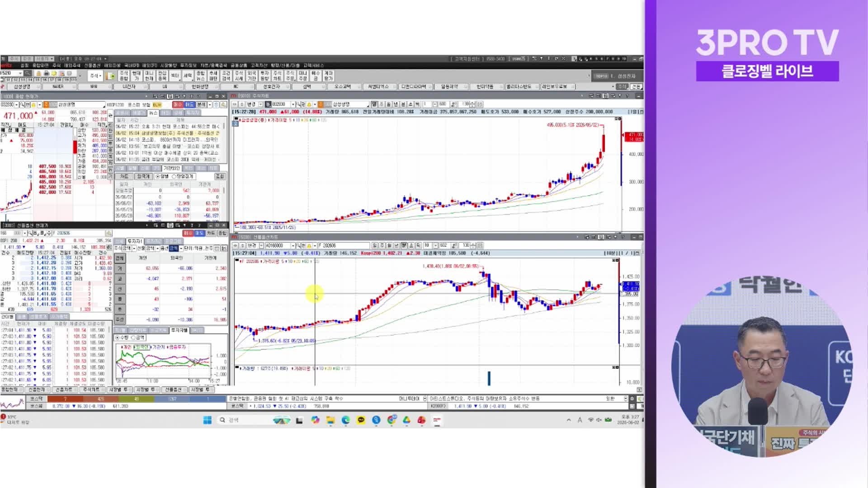
Task: Click red 매수 button in 종합 현재가 panel
Action: pos(177,105)
